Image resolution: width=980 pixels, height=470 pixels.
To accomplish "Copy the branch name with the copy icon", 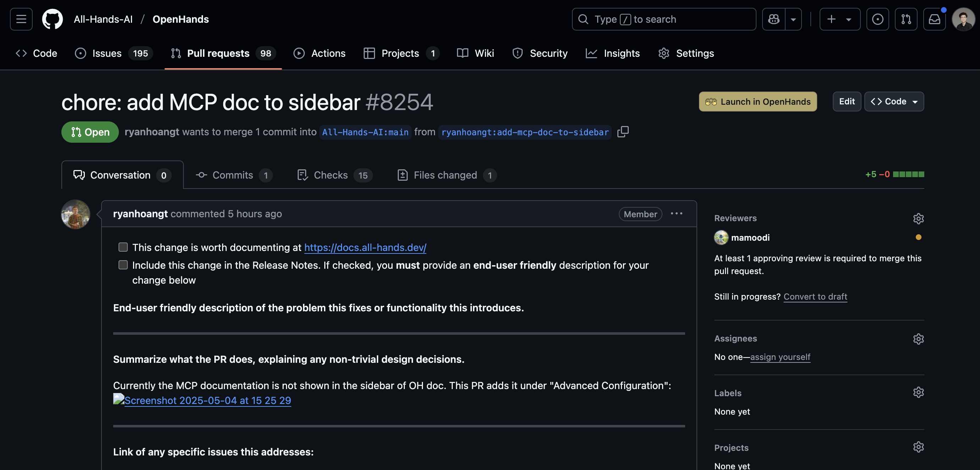I will (x=623, y=132).
